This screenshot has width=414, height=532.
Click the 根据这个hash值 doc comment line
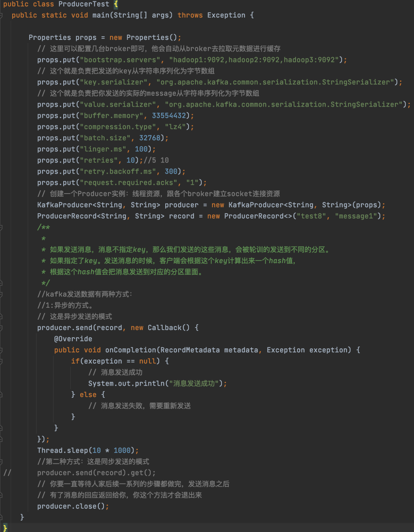tap(122, 272)
